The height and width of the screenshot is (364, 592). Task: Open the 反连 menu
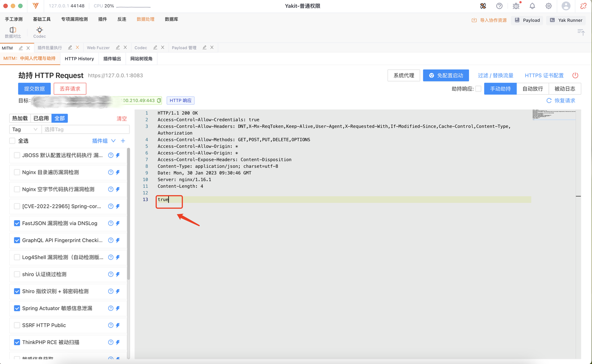point(122,19)
